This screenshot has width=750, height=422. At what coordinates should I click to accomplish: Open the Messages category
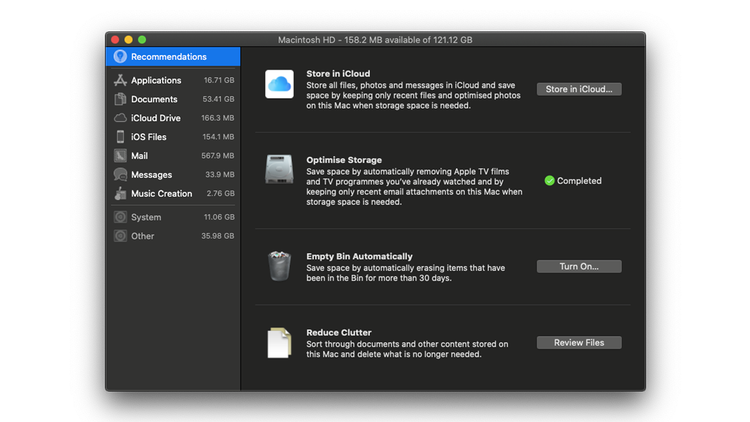[x=173, y=175]
